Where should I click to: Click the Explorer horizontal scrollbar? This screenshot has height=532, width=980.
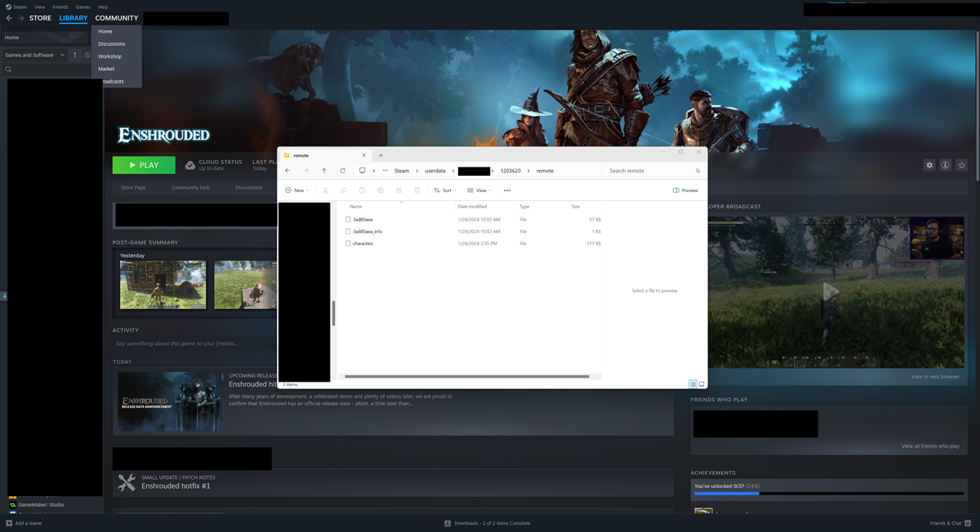point(466,377)
